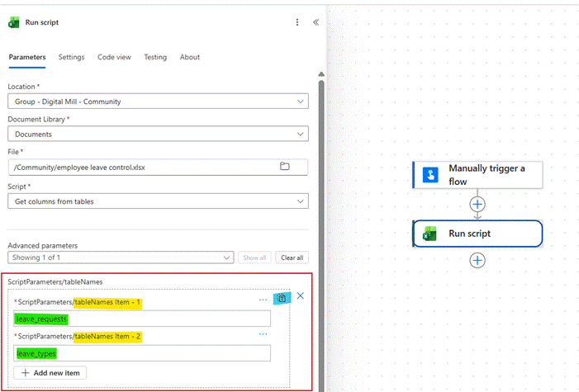
Task: Open the three-dot more options menu in panel header
Action: click(x=297, y=22)
